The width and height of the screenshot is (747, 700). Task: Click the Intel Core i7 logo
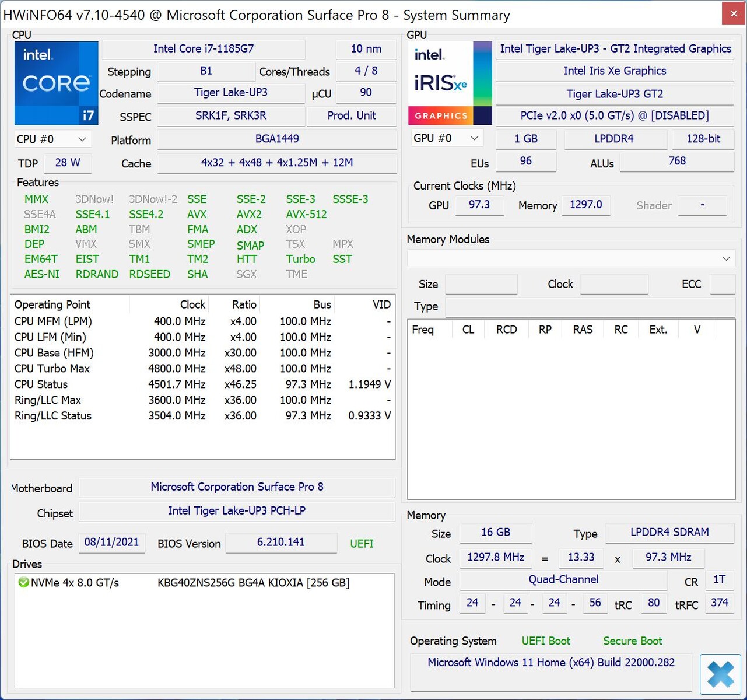pos(56,83)
